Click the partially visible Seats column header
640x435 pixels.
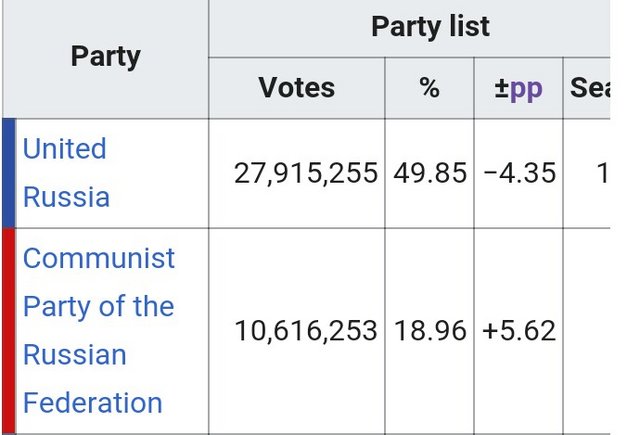(x=587, y=88)
